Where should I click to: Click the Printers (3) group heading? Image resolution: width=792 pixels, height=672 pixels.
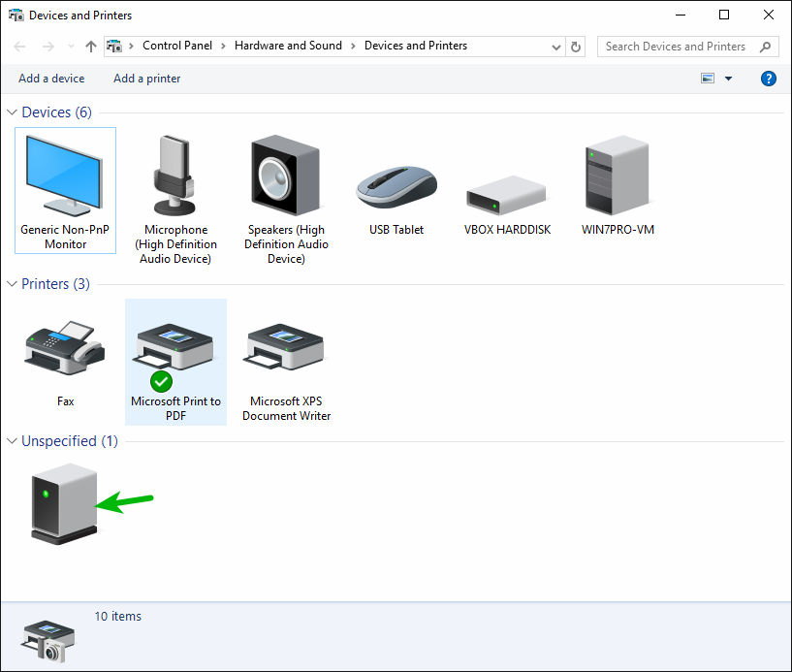[55, 284]
